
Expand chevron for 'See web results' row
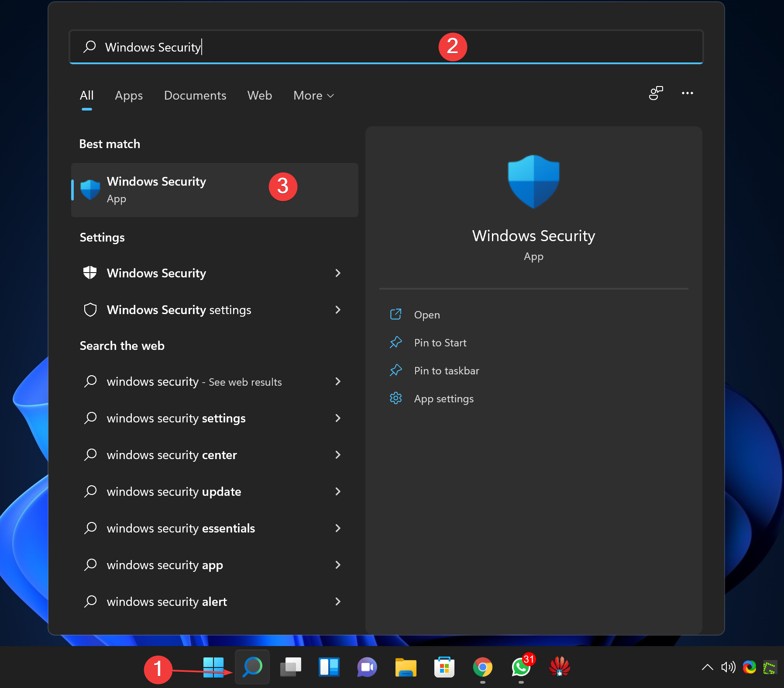pos(338,381)
